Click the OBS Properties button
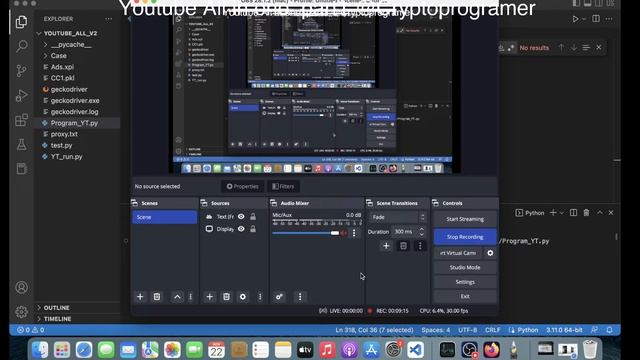 [242, 187]
